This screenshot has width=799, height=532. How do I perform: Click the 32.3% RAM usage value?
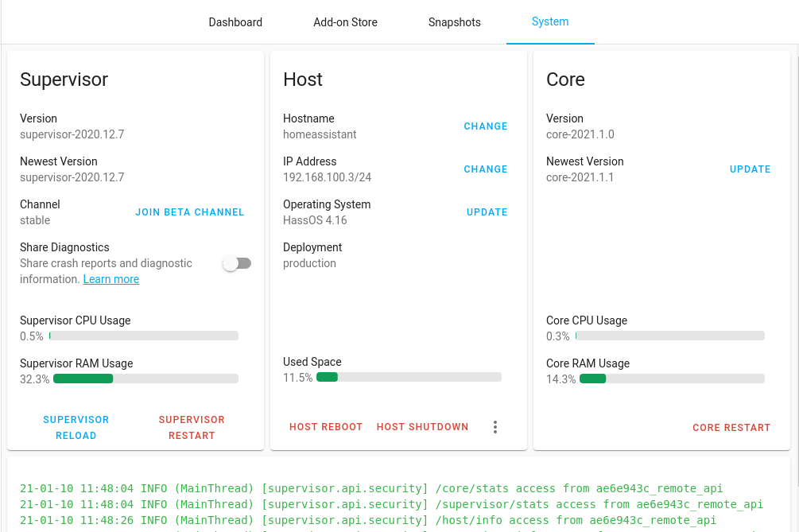point(35,379)
